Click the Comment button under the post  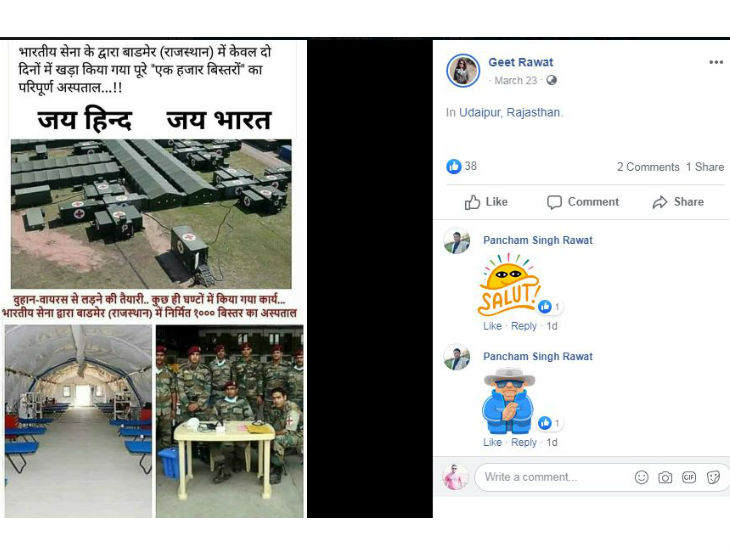click(583, 202)
